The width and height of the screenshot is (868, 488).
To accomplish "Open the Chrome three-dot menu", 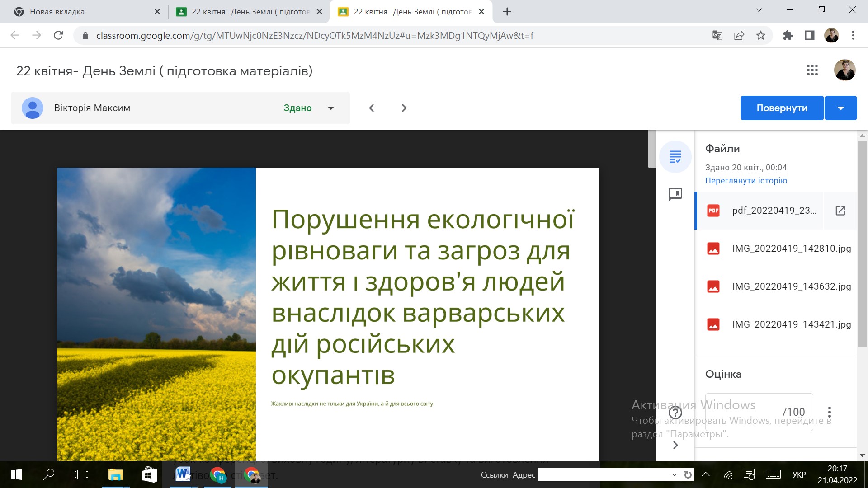I will [x=853, y=35].
